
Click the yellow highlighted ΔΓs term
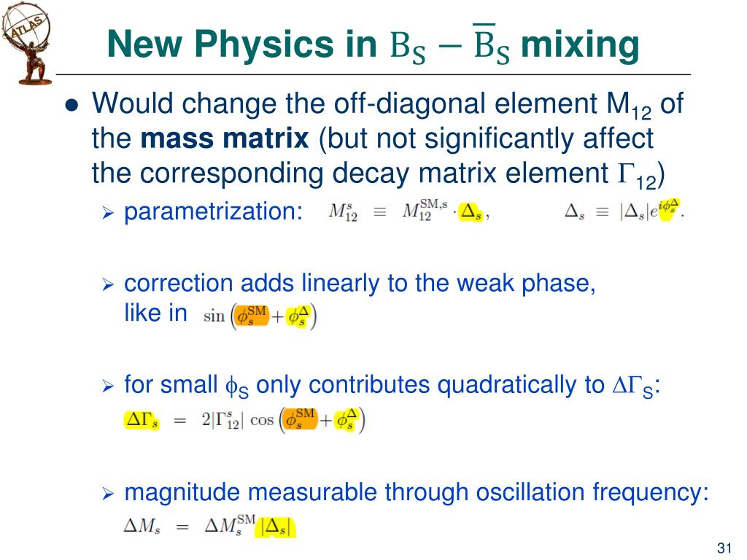[142, 420]
